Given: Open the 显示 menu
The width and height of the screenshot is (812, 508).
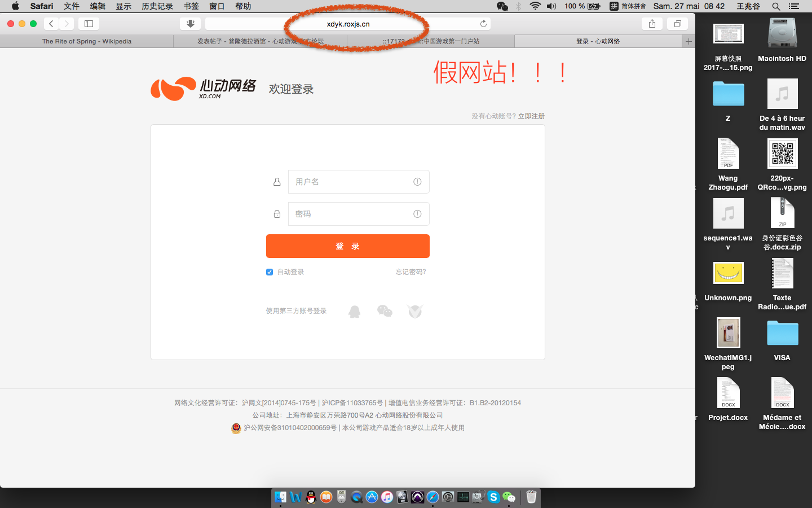Looking at the screenshot, I should point(123,6).
